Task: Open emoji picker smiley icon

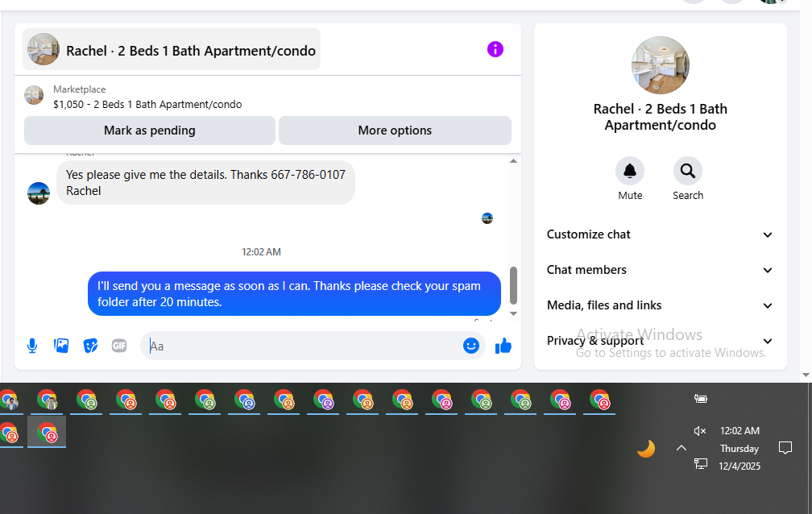Action: 470,346
